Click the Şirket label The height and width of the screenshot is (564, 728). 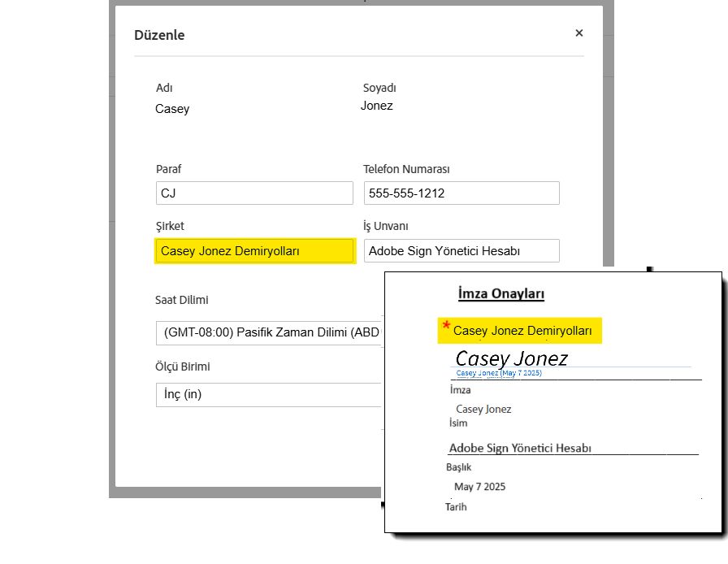click(170, 226)
